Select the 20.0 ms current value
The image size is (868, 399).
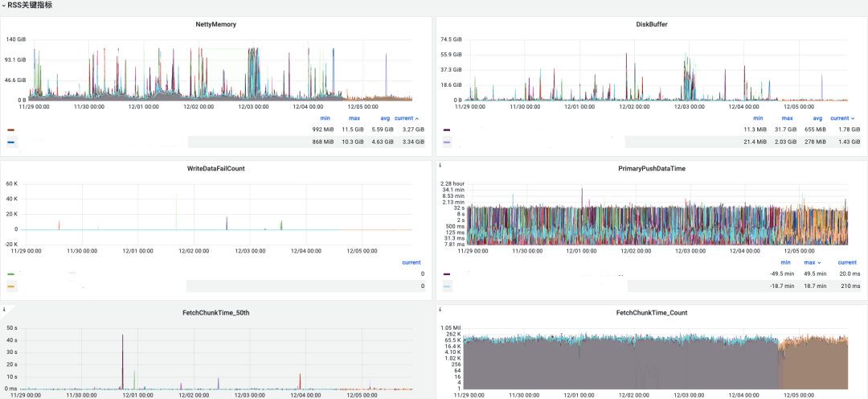coord(850,274)
